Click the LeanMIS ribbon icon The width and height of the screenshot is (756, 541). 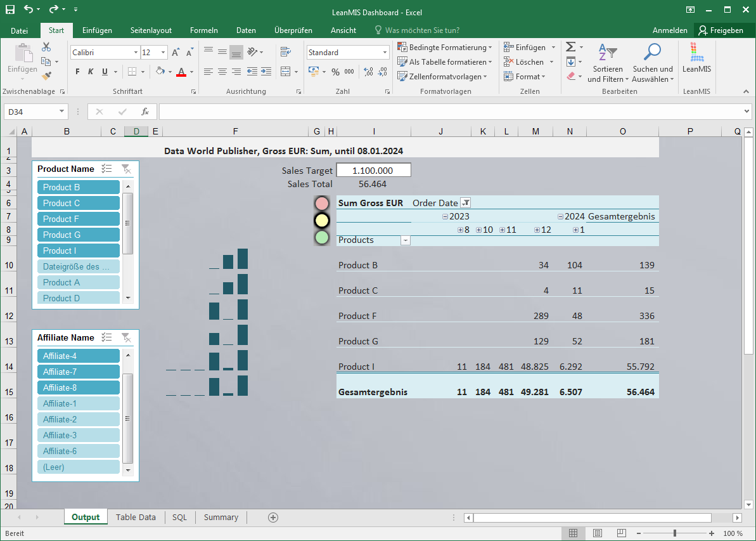tap(696, 57)
